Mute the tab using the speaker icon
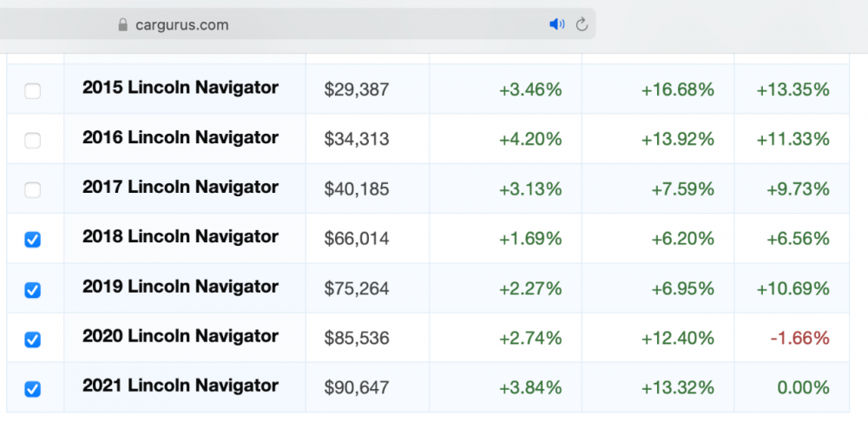Viewport: 868px width, 442px height. (x=556, y=24)
